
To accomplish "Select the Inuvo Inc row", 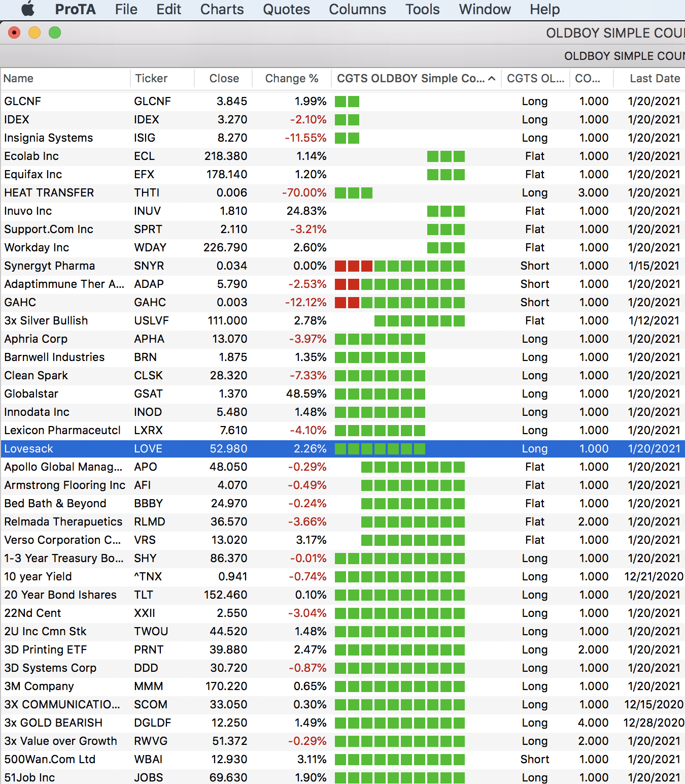I will 342,211.
